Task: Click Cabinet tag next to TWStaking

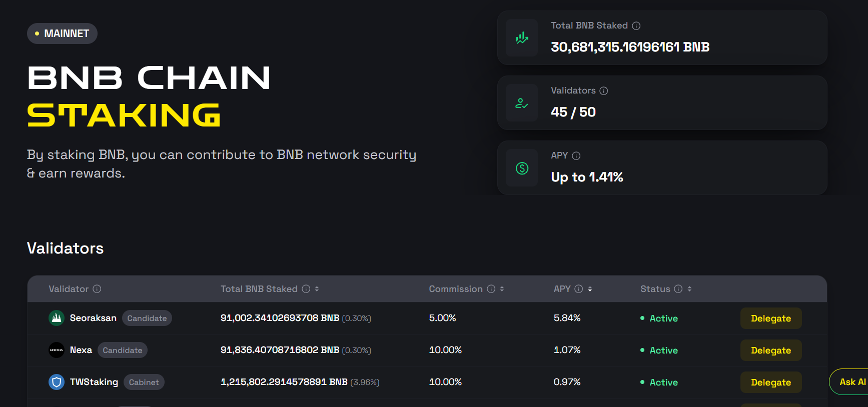Action: 144,382
